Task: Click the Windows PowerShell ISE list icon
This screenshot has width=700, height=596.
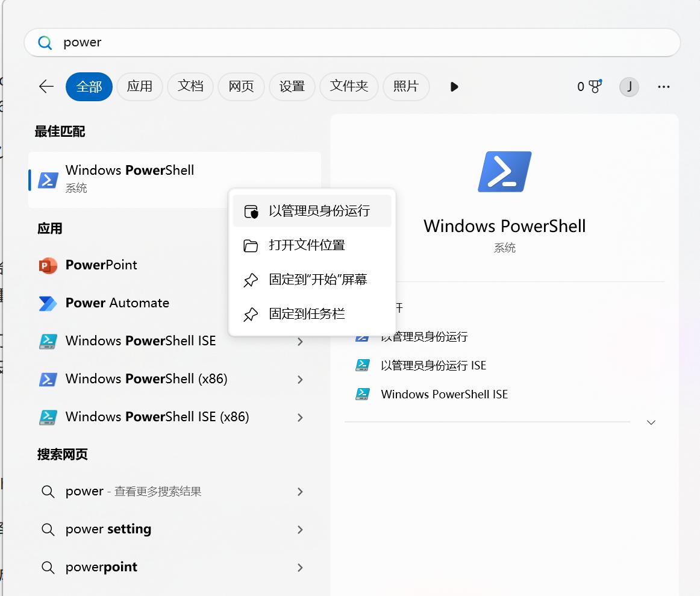Action: click(48, 342)
